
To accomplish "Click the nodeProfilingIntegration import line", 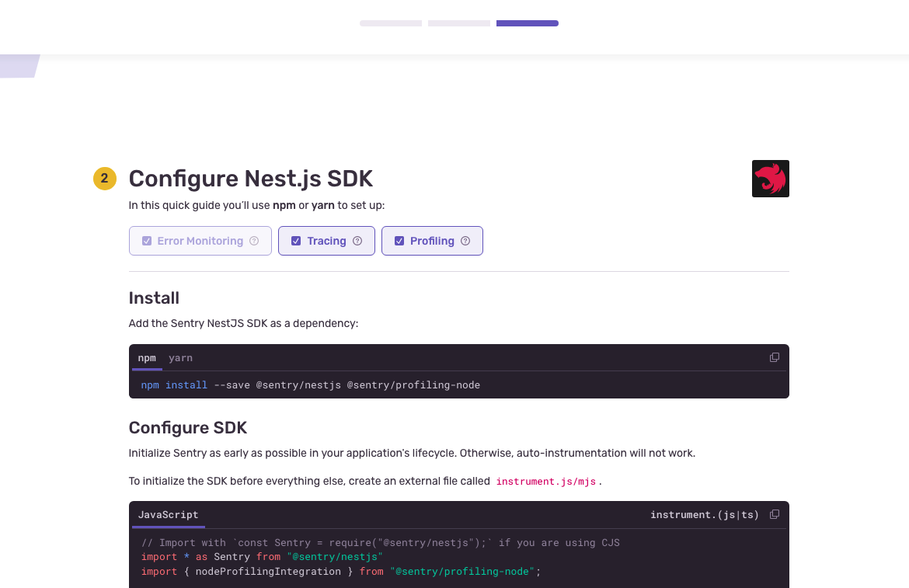I will 341,571.
